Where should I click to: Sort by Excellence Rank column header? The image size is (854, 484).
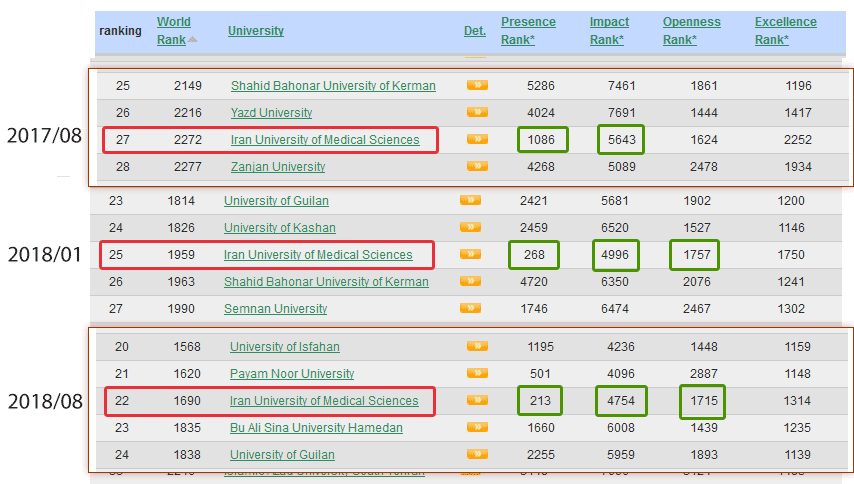point(785,30)
